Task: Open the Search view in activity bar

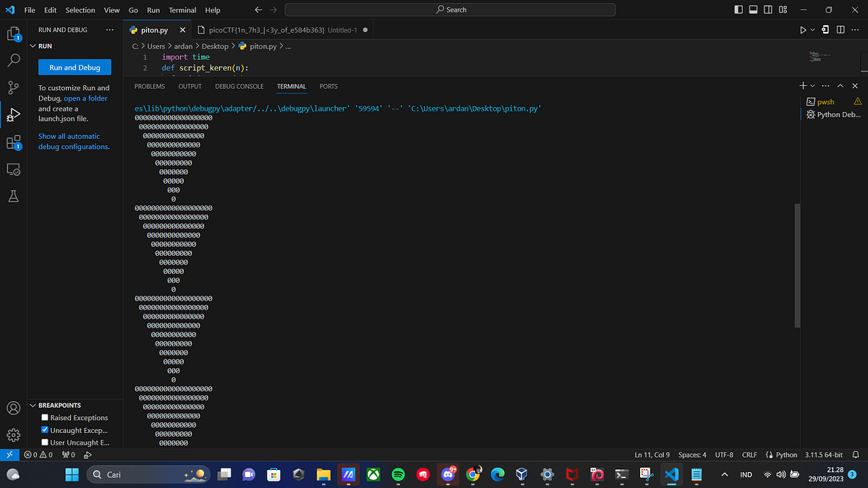Action: (x=13, y=61)
